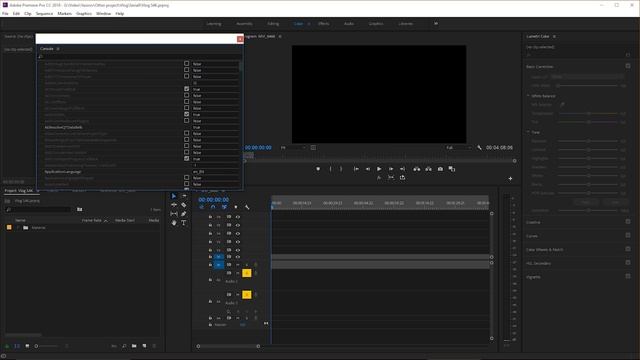This screenshot has height=360, width=640.
Task: Select the Hand tool
Action: click(174, 223)
